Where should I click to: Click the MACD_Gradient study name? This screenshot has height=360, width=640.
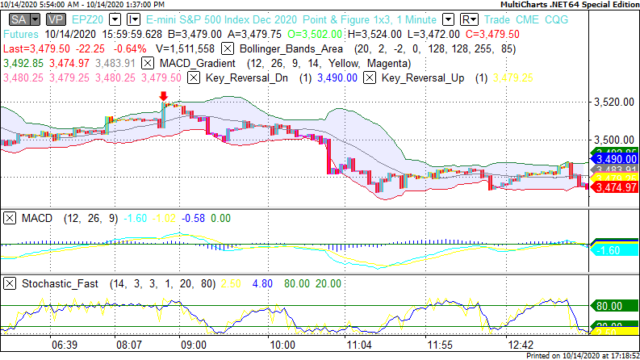(198, 64)
